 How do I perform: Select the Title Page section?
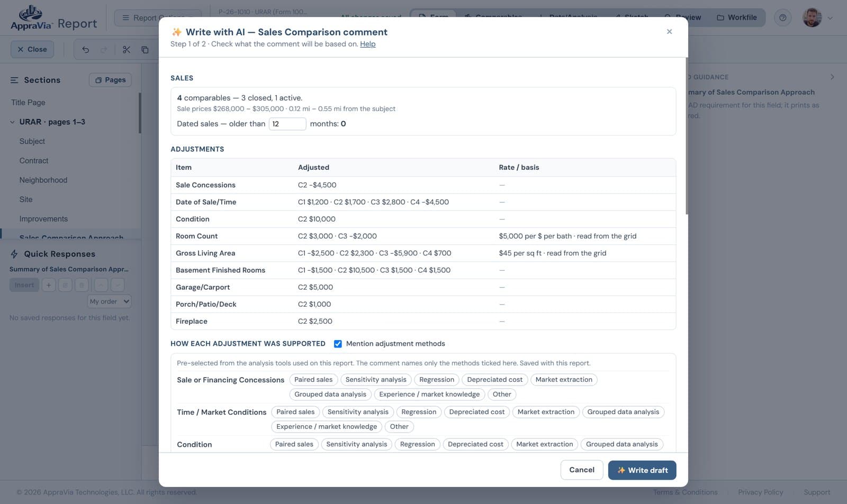click(28, 103)
